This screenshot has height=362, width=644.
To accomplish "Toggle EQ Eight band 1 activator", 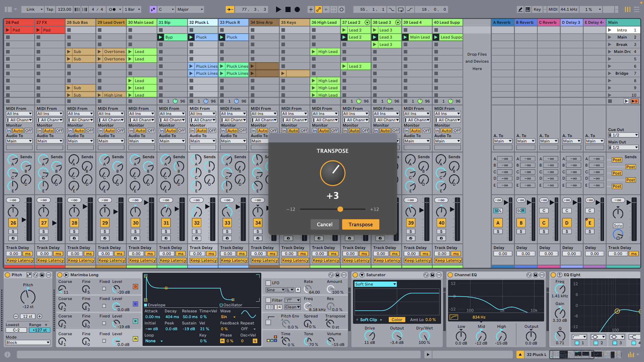I will pyautogui.click(x=577, y=343).
